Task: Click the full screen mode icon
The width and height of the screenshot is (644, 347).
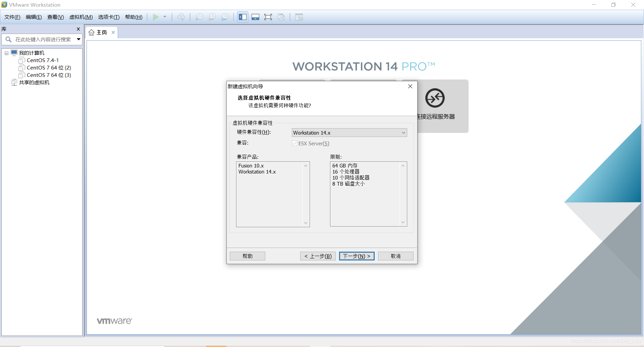Action: click(x=268, y=17)
